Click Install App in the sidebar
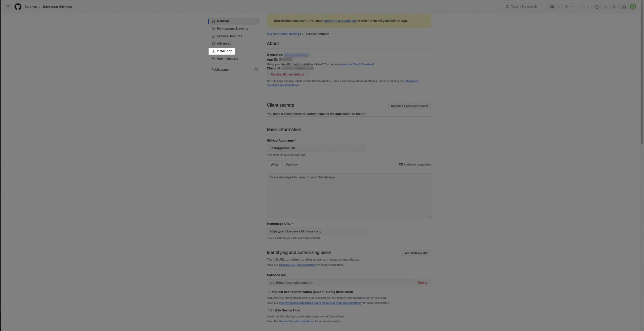The image size is (644, 331). click(x=222, y=51)
